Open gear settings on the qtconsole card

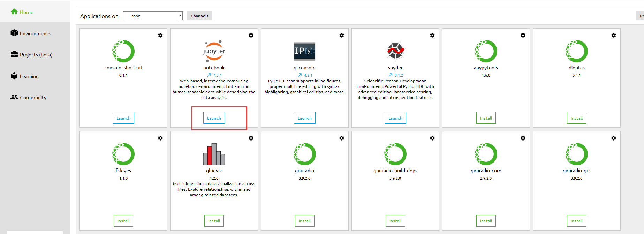point(342,35)
